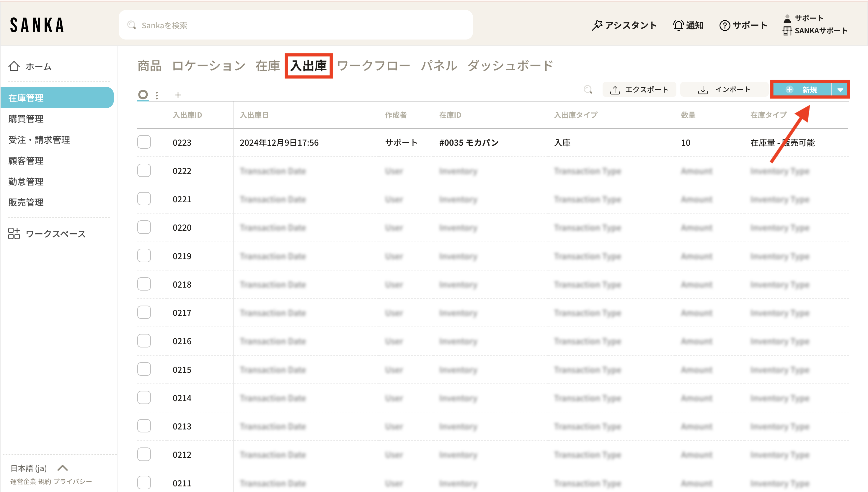The image size is (868, 492).
Task: Select 購買管理 in the sidebar
Action: (26, 119)
